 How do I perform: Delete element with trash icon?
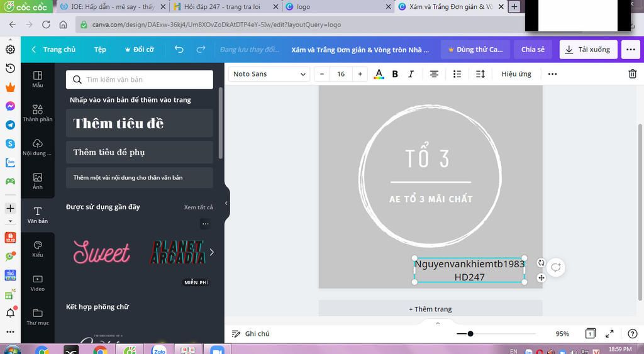(x=633, y=74)
